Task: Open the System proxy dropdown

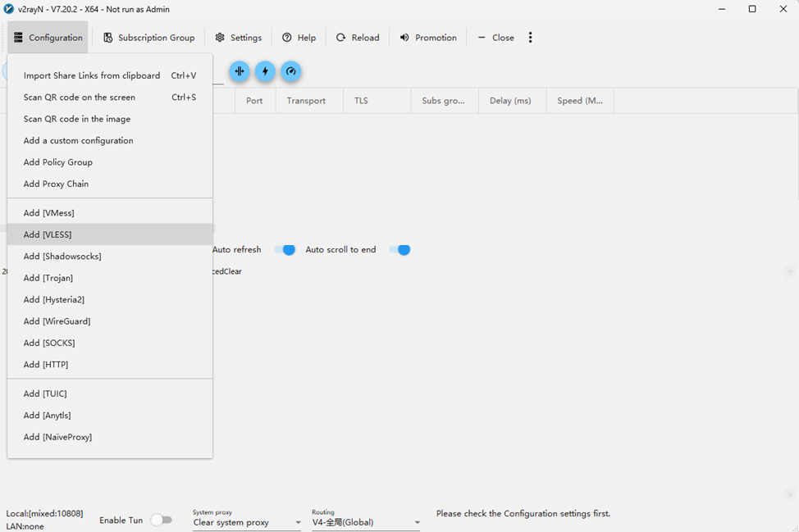Action: 247,523
